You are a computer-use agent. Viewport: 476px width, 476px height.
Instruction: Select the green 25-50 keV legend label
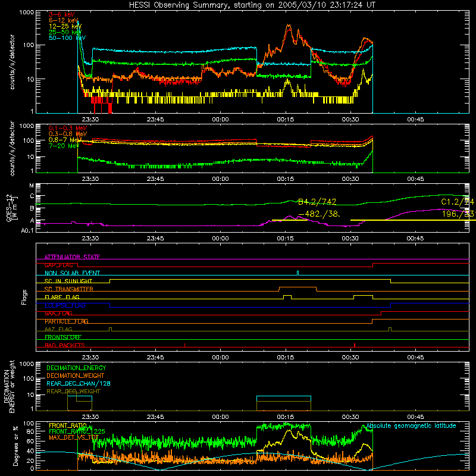65,32
